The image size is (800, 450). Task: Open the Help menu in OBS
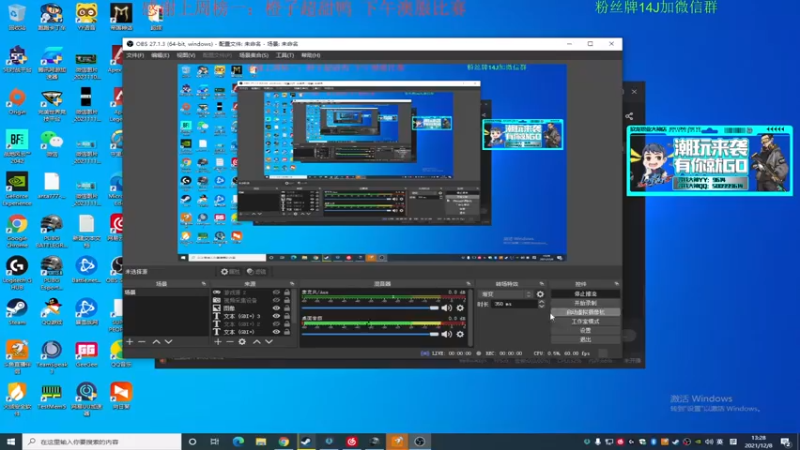pos(311,55)
